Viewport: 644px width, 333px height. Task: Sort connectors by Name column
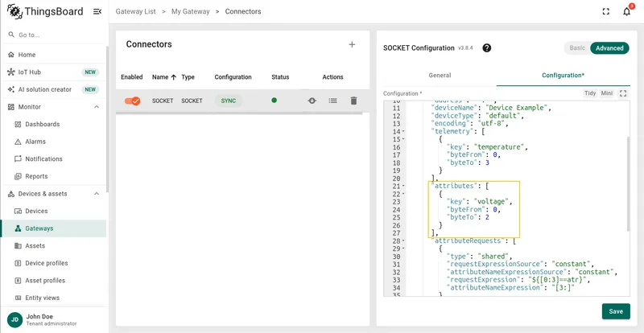(164, 76)
